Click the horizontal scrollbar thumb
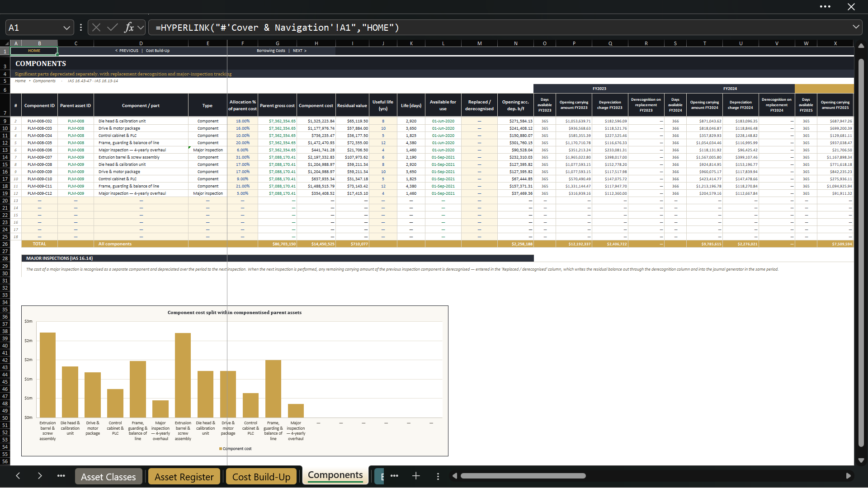The height and width of the screenshot is (488, 868). pyautogui.click(x=523, y=476)
